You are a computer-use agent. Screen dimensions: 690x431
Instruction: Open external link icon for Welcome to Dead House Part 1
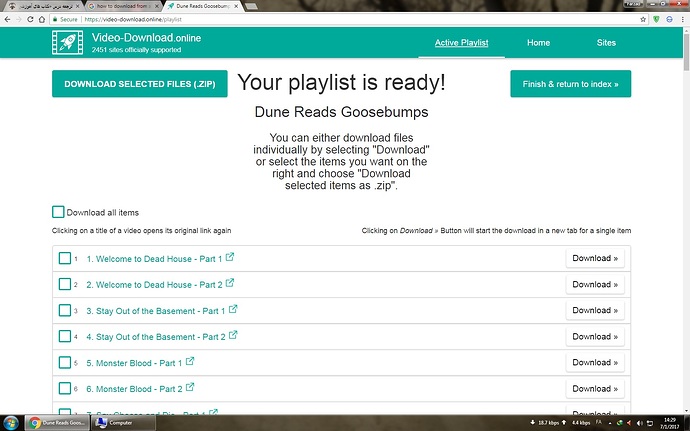point(230,257)
